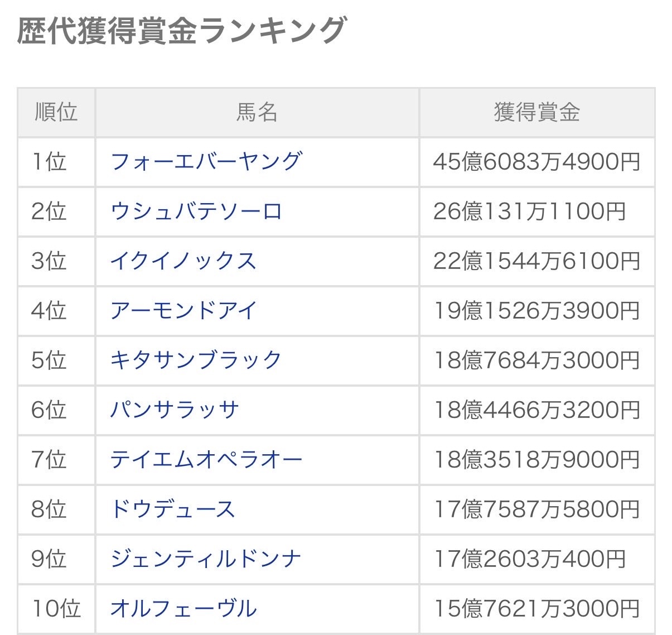The height and width of the screenshot is (635, 672).
Task: Select the アーモンドアイ link
Action: pos(183,310)
